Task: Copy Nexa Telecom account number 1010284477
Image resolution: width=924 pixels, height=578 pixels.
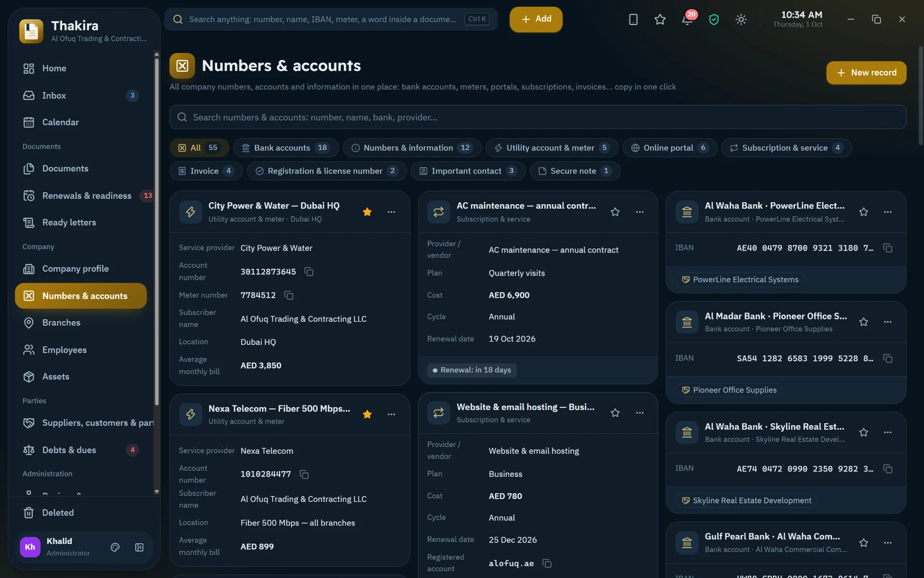Action: [x=304, y=474]
